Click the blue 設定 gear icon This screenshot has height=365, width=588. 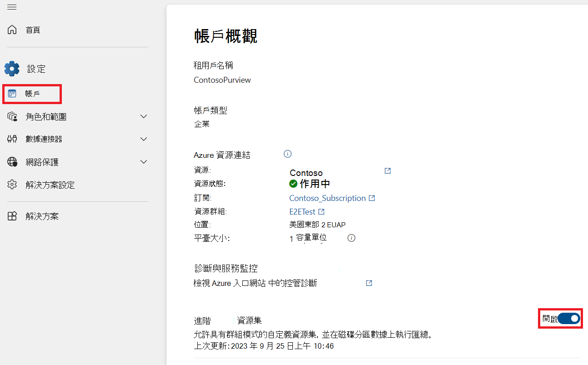(12, 69)
